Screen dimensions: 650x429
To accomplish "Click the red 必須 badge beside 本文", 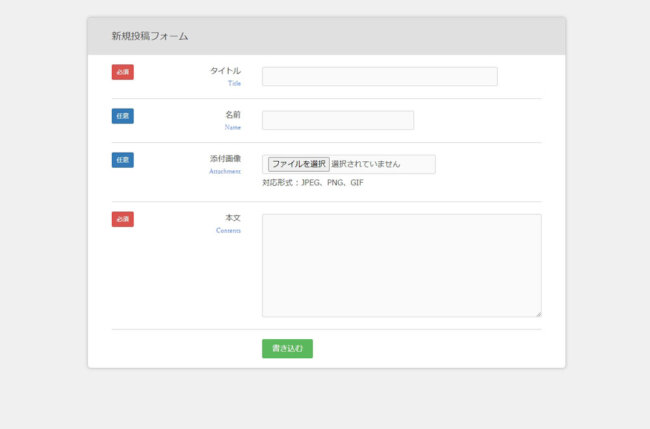I will (122, 219).
